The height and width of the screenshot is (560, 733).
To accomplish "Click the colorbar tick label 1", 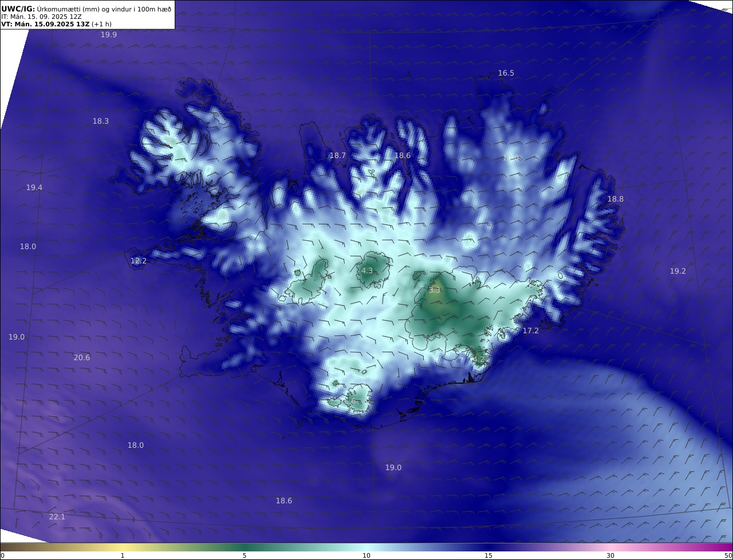I will (123, 555).
